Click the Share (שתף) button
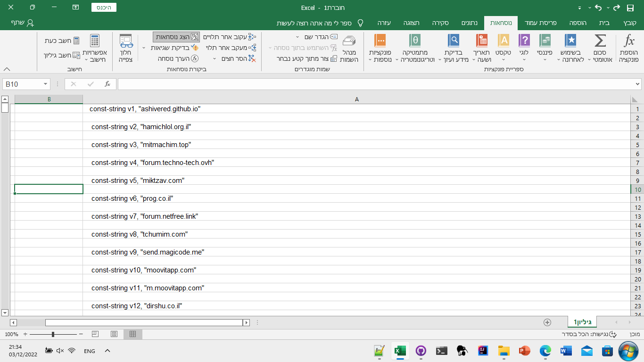Image resolution: width=644 pixels, height=362 pixels. pyautogui.click(x=22, y=23)
